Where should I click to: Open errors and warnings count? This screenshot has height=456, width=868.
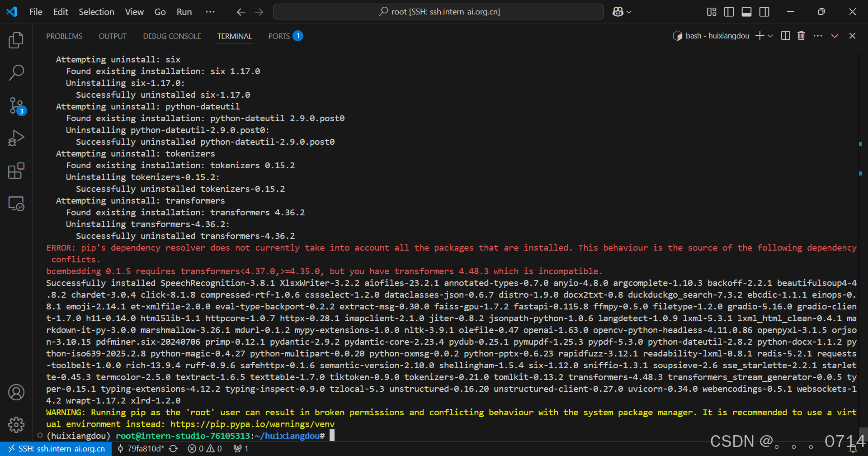[x=205, y=449]
